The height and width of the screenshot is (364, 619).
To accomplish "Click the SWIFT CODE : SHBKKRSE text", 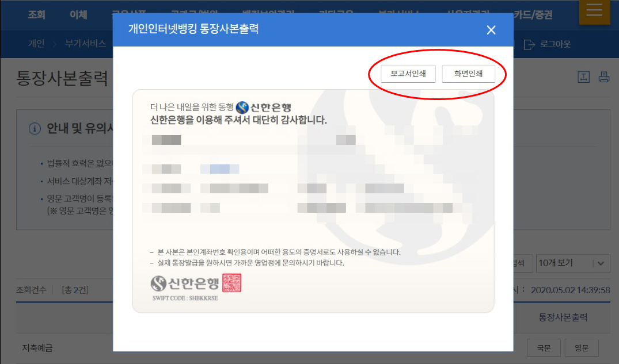I will [185, 298].
